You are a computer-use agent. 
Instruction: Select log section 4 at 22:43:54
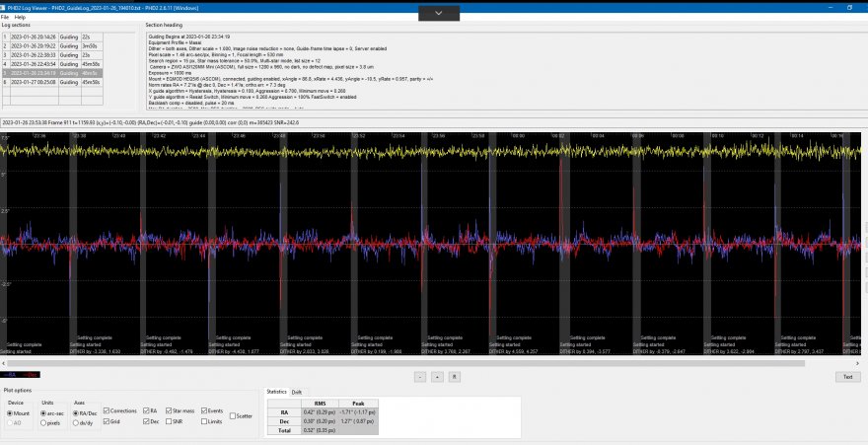click(34, 63)
